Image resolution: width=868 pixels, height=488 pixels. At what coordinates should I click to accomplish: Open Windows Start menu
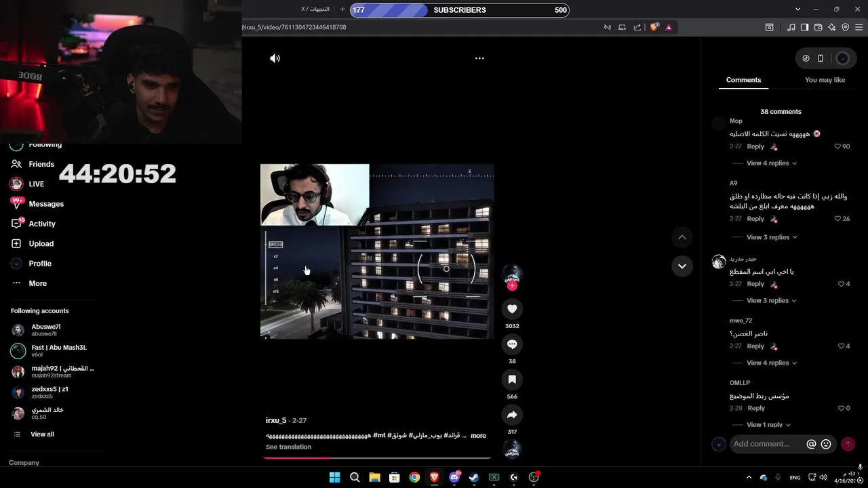tap(334, 477)
